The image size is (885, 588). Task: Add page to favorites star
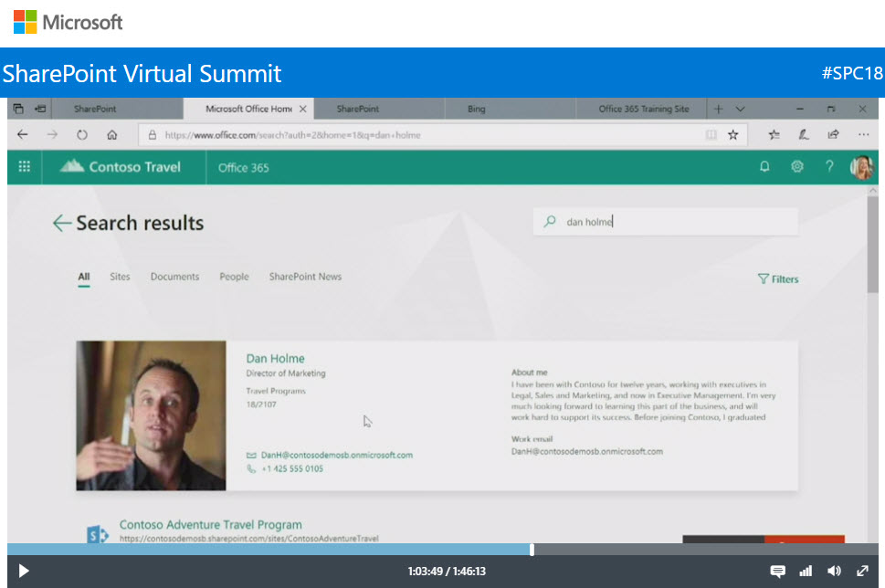(732, 135)
